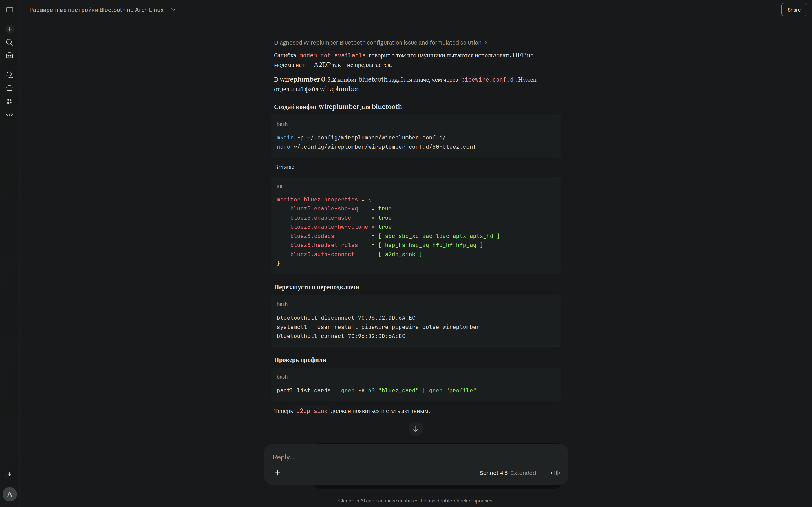
Task: Click into the Reply input field
Action: (403, 457)
